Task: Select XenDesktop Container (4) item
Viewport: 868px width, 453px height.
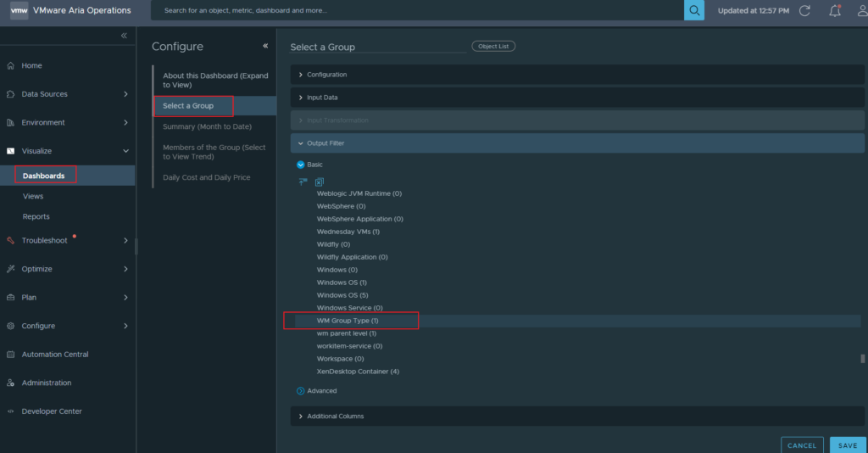Action: pyautogui.click(x=358, y=372)
